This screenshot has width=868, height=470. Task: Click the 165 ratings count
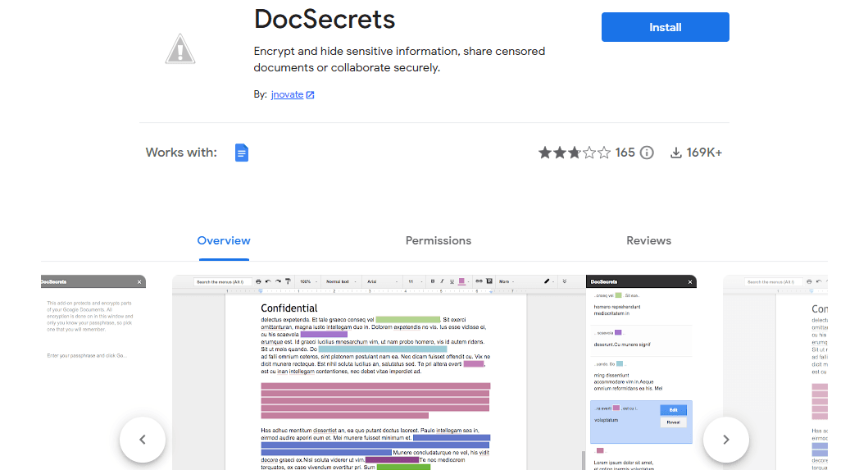(x=625, y=153)
